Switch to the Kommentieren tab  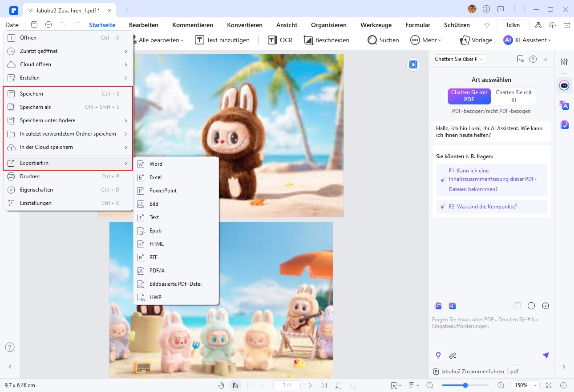tap(193, 25)
